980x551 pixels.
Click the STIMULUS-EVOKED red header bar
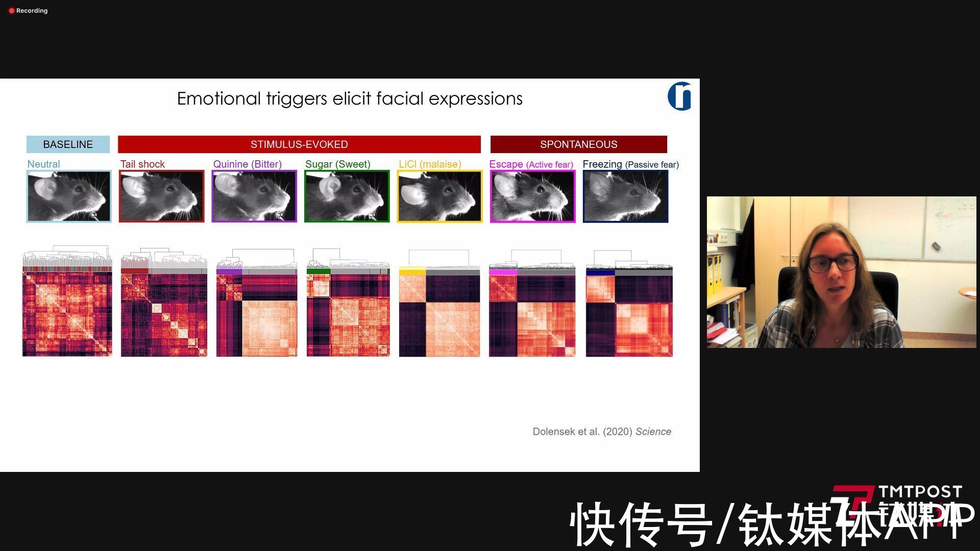coord(299,144)
